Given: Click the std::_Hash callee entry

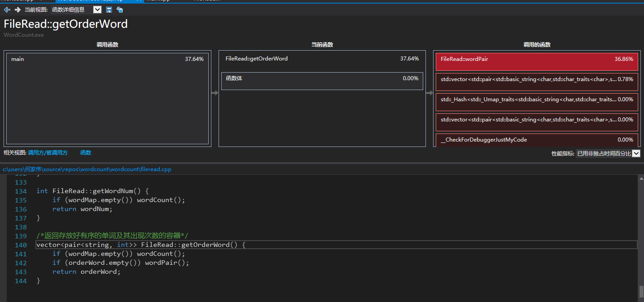Looking at the screenshot, I should coord(537,102).
